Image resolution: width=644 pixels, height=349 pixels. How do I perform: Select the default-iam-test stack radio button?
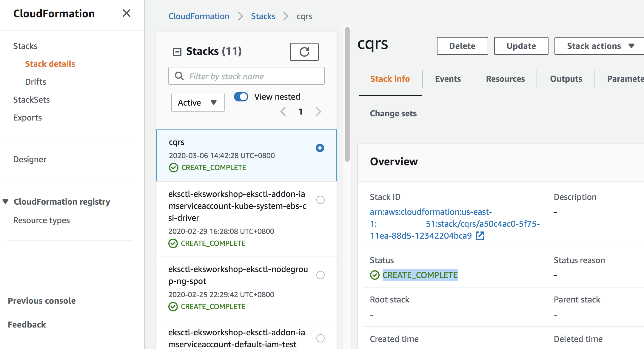tap(321, 338)
